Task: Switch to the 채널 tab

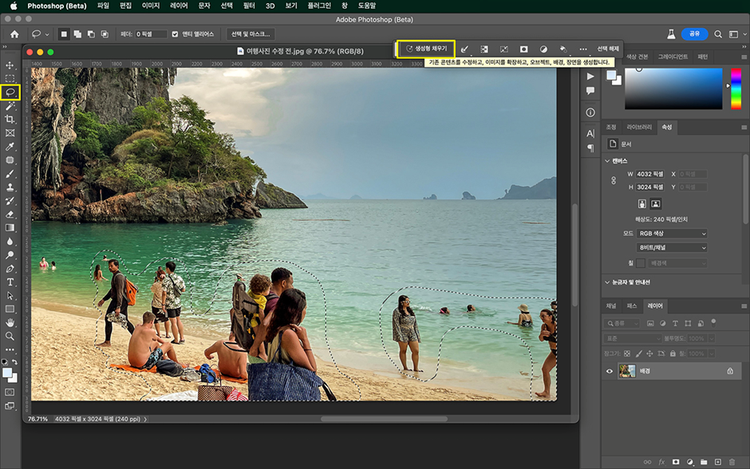Action: [611, 305]
